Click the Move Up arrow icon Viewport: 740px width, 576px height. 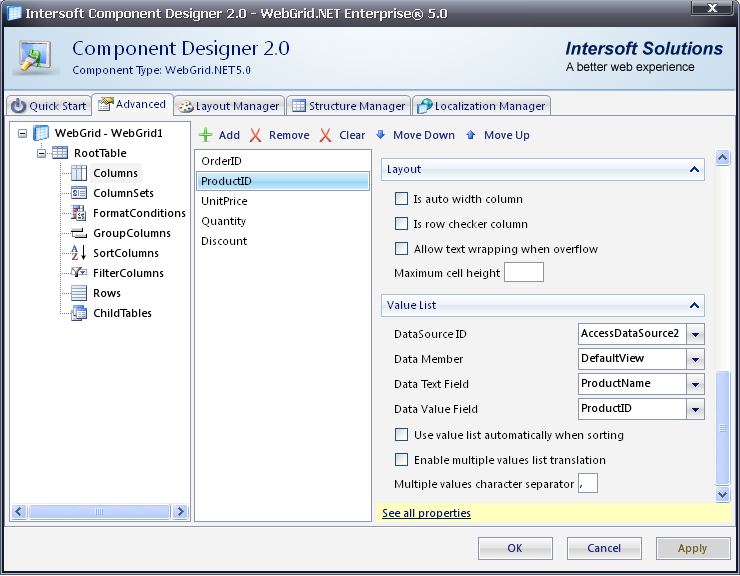click(471, 135)
